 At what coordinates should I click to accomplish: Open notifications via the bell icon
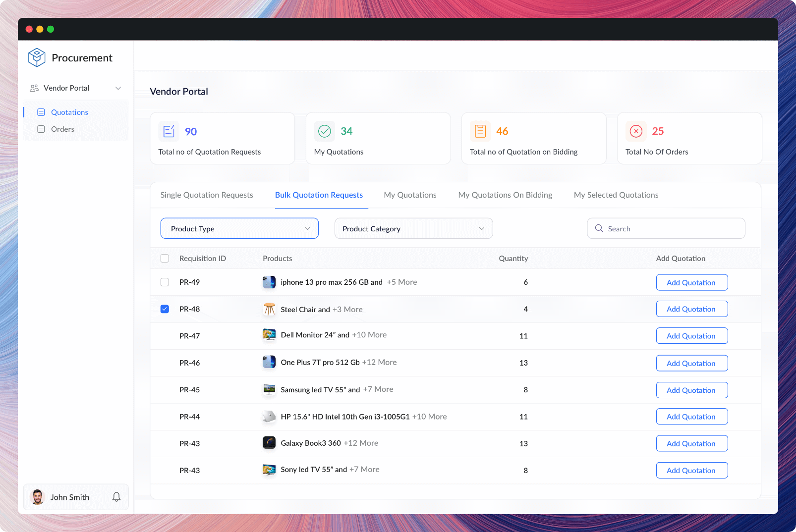click(x=116, y=497)
